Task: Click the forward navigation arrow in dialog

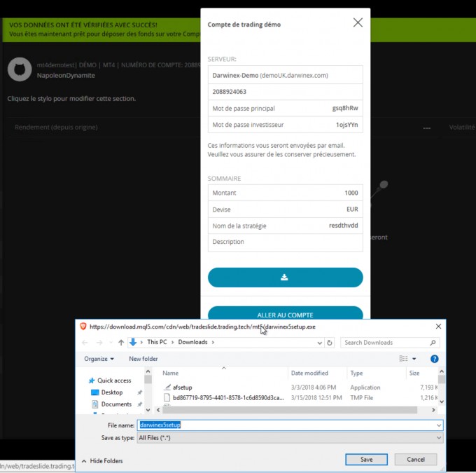Action: pos(99,343)
